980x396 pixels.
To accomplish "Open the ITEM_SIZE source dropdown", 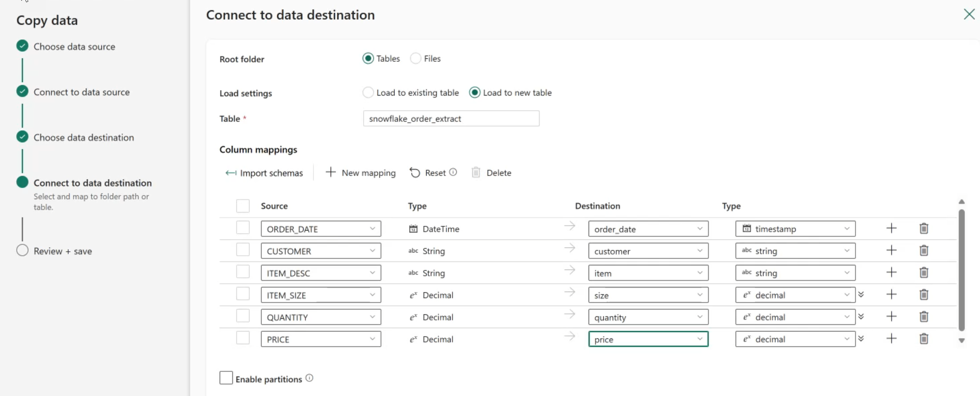I will point(320,295).
